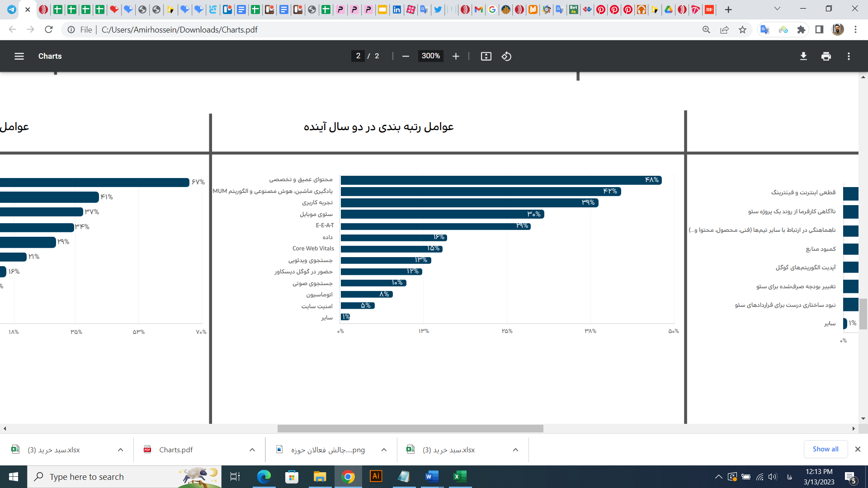Switch to the first browser tab
The height and width of the screenshot is (488, 868).
(12, 9)
